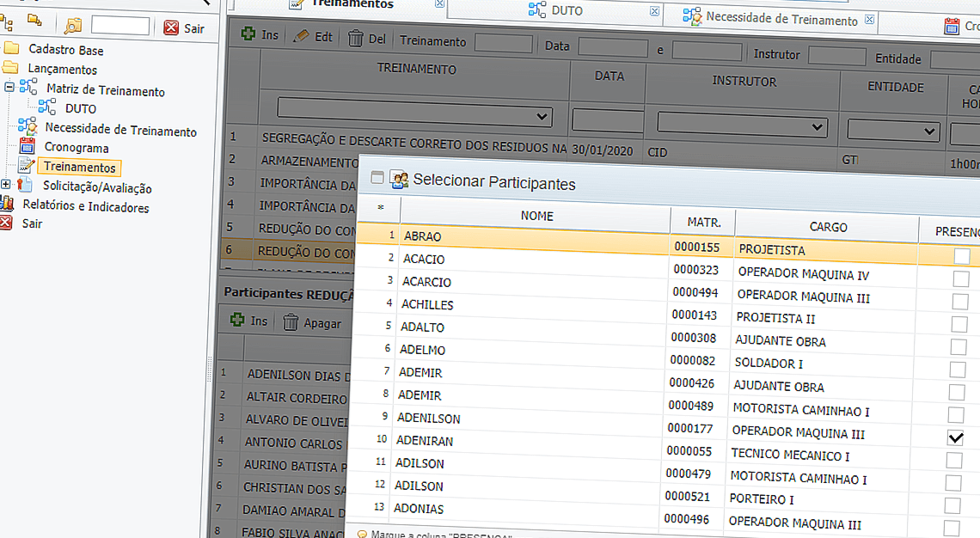Uncheck the presence box for ADENIRAN
This screenshot has width=980, height=538.
coord(955,437)
